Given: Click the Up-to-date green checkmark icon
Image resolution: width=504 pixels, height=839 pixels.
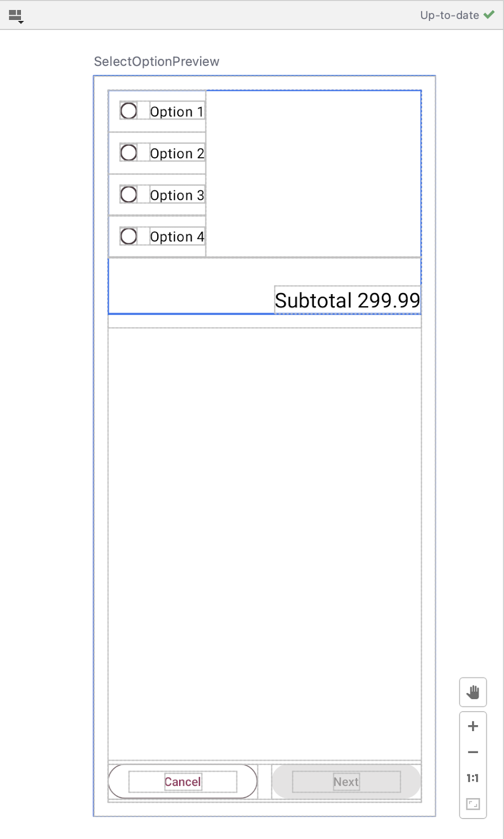Looking at the screenshot, I should [x=489, y=15].
